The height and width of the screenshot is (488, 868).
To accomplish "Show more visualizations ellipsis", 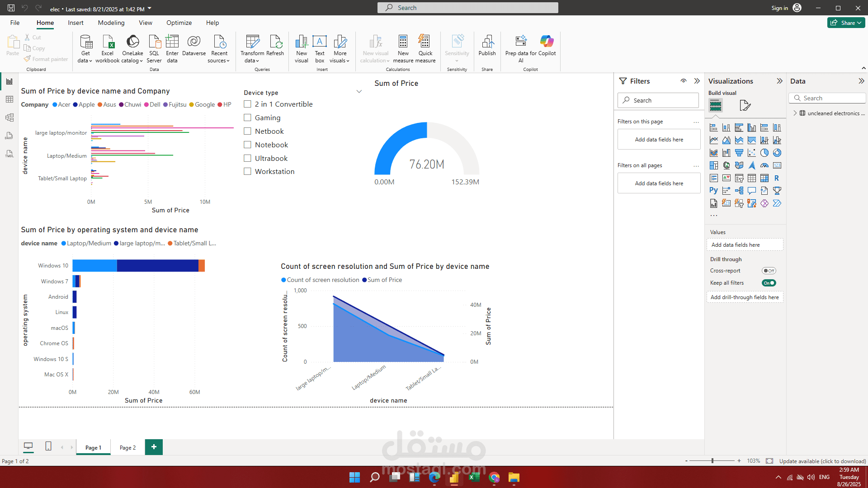I will tap(713, 215).
